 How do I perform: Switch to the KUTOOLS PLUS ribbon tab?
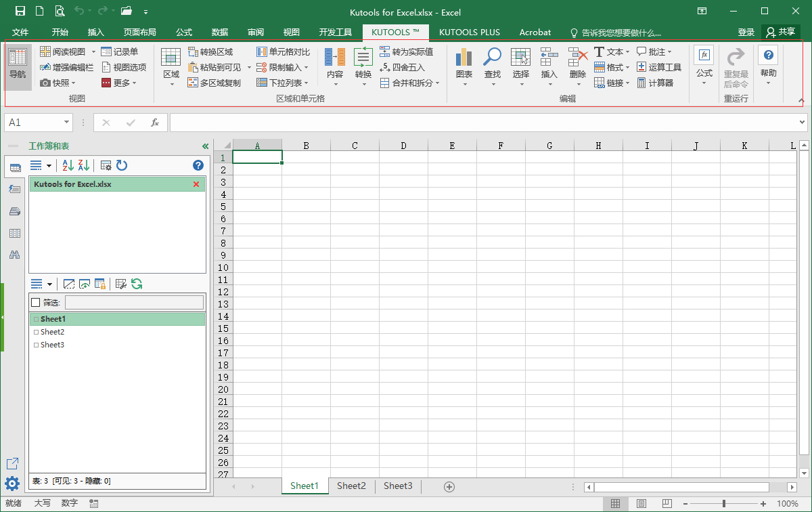[x=470, y=32]
